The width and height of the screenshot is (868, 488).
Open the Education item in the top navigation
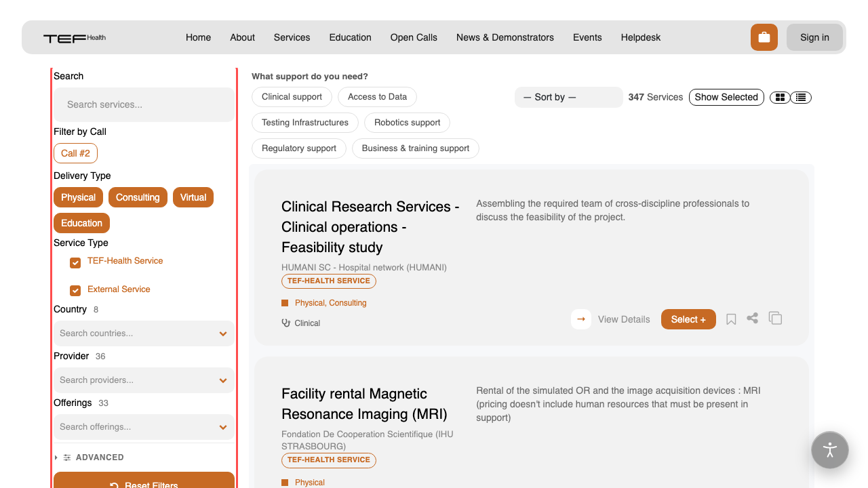tap(350, 37)
